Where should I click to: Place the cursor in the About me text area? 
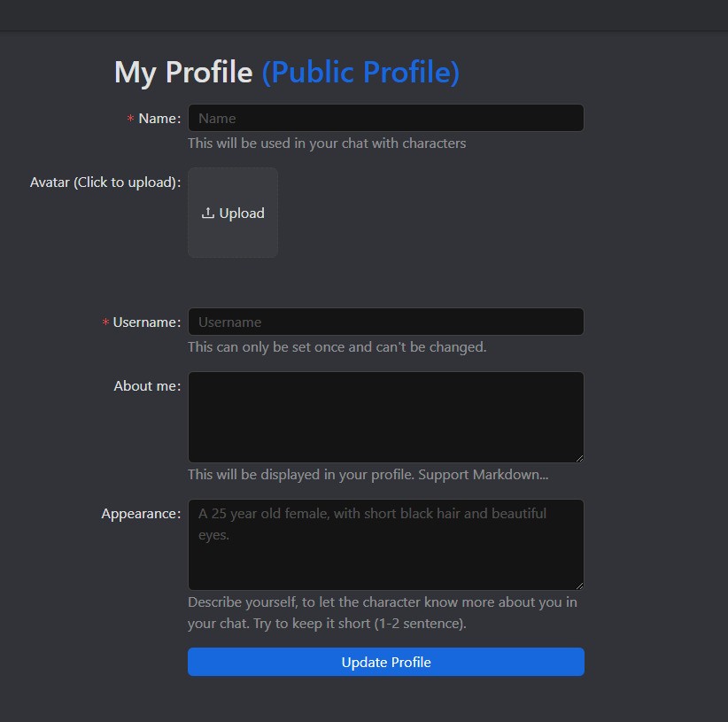[385, 416]
